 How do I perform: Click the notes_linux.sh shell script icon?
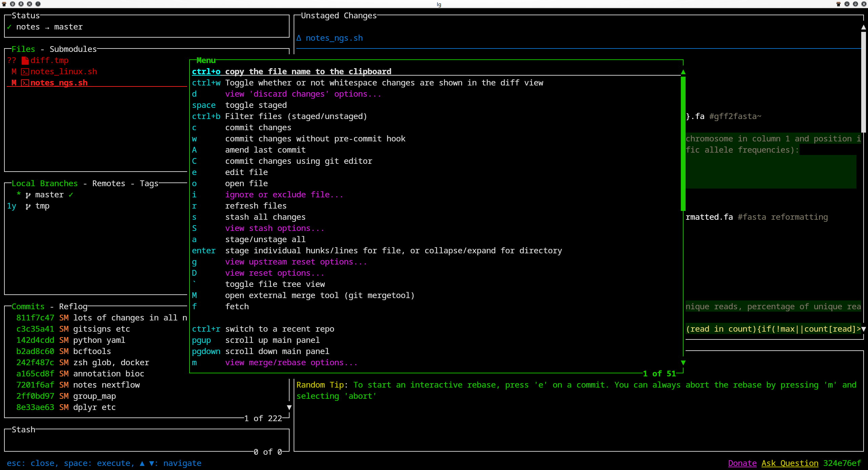pyautogui.click(x=25, y=72)
